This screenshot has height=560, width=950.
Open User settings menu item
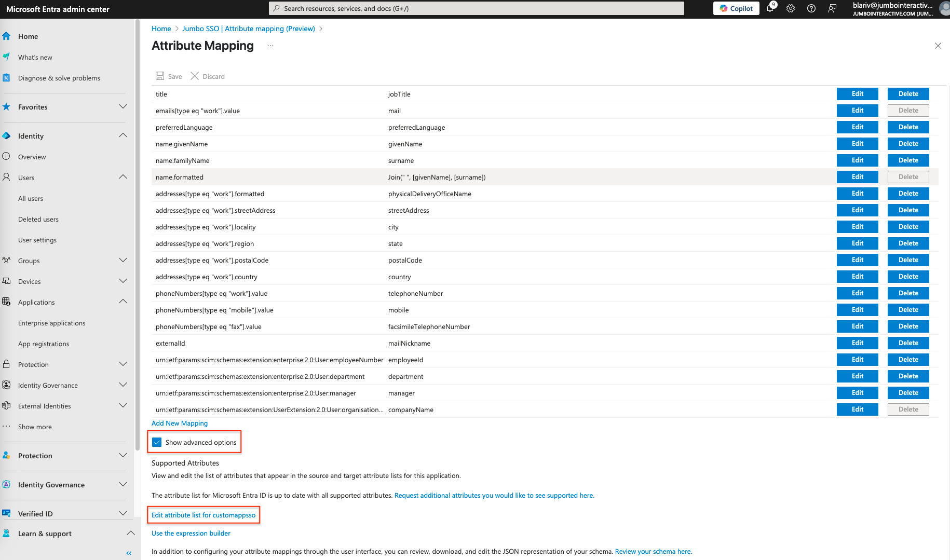point(37,240)
